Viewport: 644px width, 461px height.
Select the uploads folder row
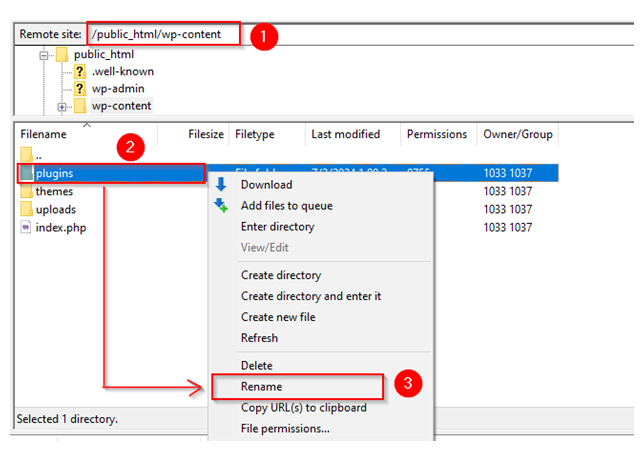287,209
